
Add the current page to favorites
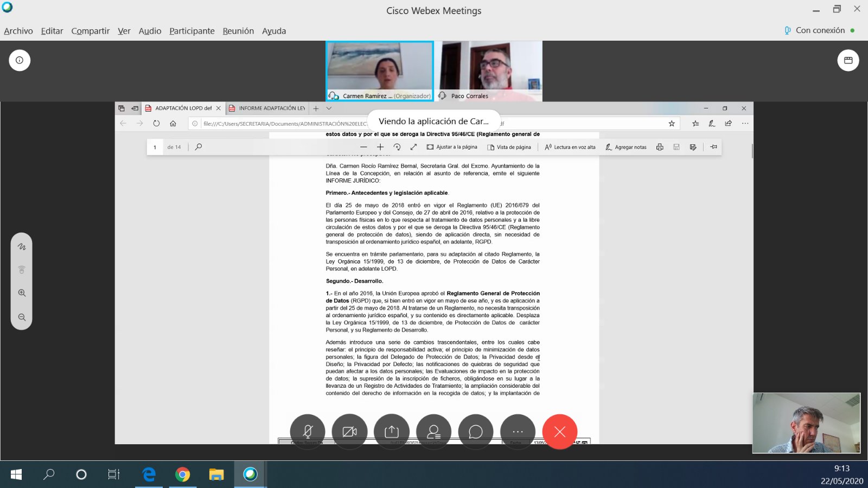pyautogui.click(x=672, y=123)
